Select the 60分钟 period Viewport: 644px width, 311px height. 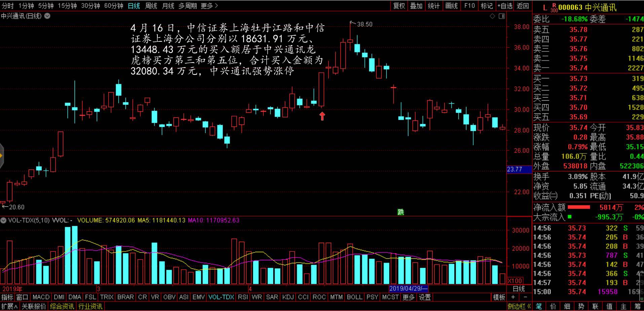pyautogui.click(x=114, y=6)
